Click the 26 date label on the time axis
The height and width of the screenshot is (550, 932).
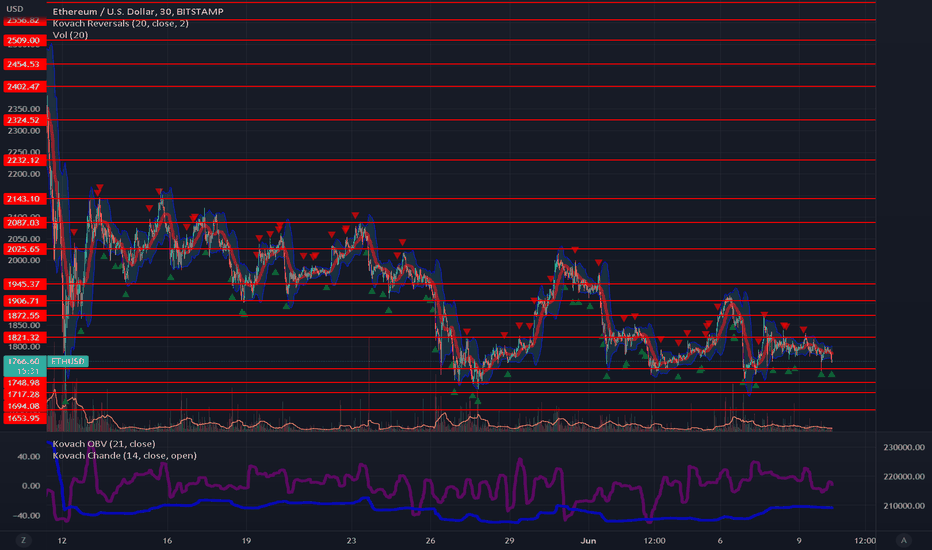pos(430,540)
